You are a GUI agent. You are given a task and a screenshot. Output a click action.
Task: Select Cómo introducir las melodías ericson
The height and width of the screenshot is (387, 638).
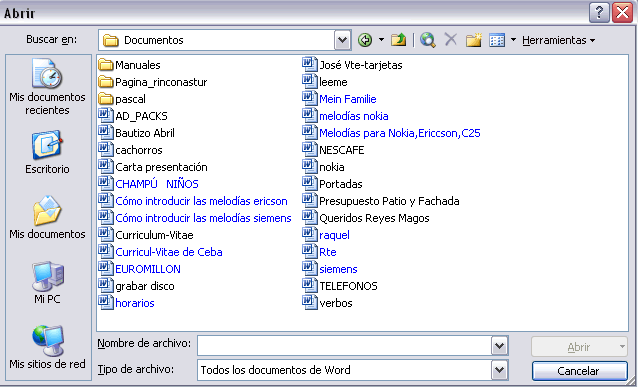193,201
